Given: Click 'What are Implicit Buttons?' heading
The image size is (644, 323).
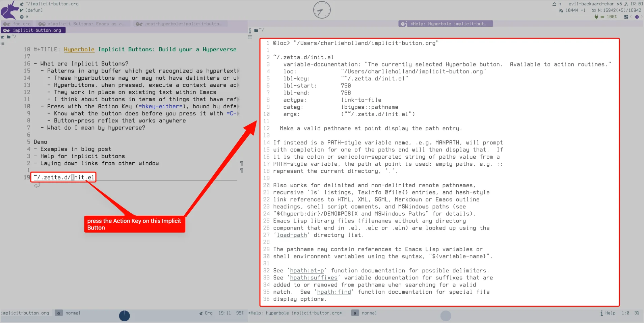Looking at the screenshot, I should pos(84,63).
